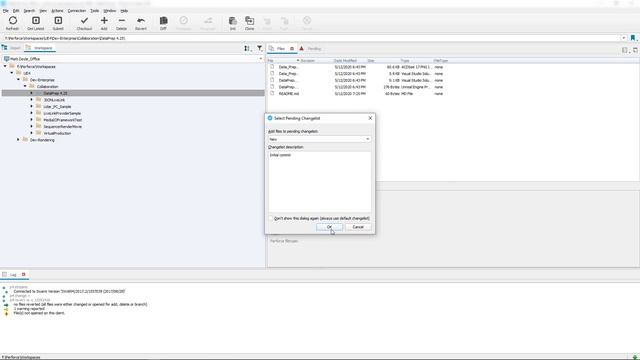Screen dimensions: 640x360
Task: Check 'Don't show this dialog again' checkbox
Action: point(271,218)
